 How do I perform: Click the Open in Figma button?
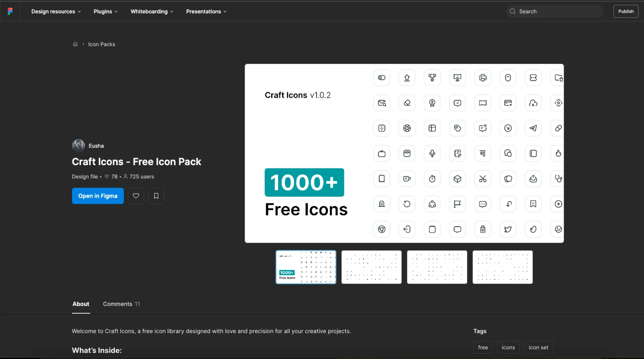[98, 196]
